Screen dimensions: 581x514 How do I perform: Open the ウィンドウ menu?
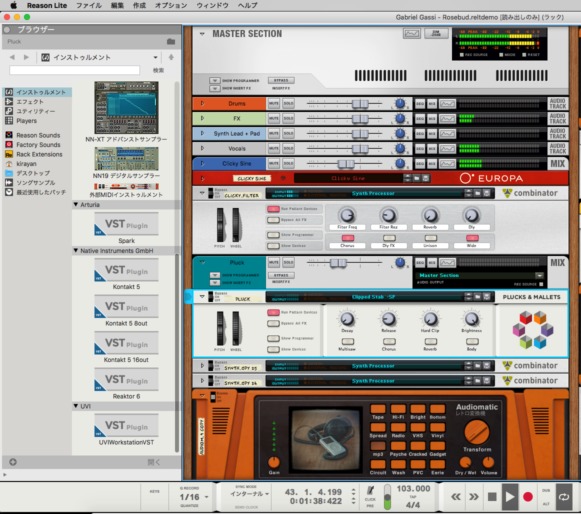[212, 6]
